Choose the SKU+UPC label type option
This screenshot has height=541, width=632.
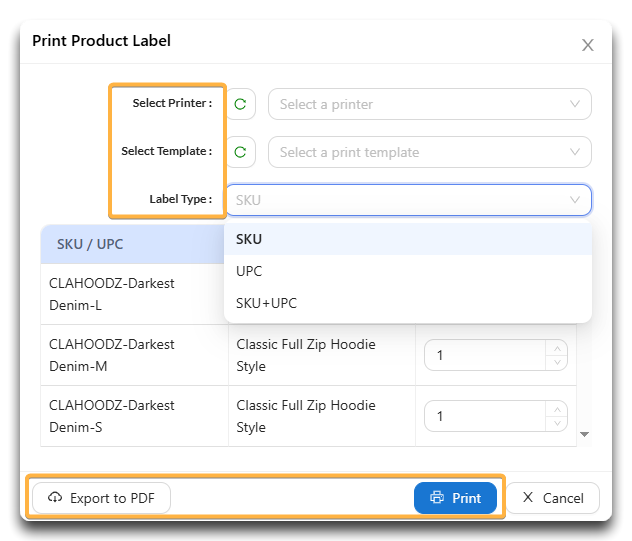[408, 303]
